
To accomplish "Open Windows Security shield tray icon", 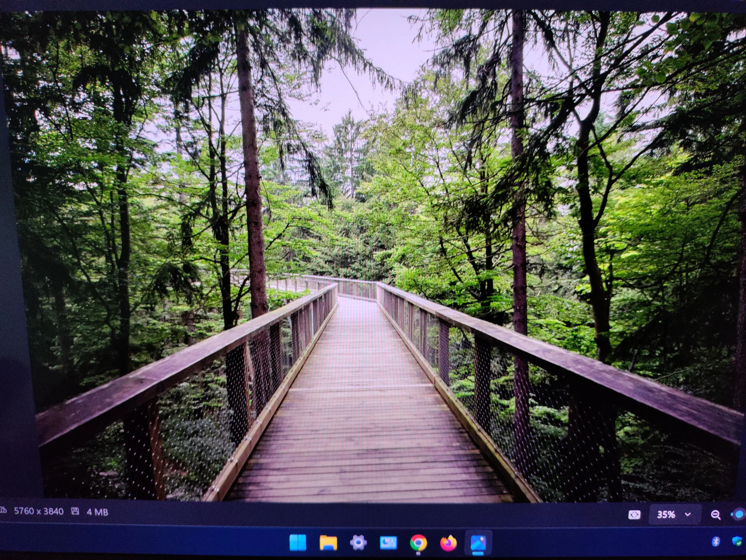I will pos(738,541).
